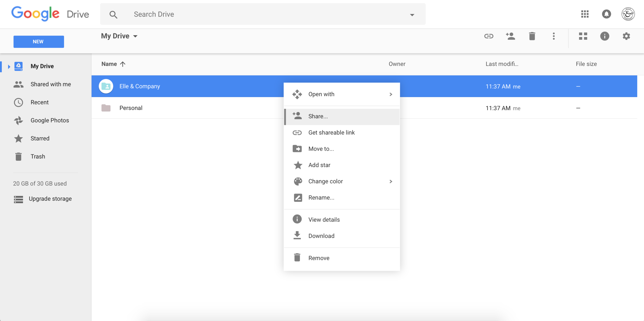Open Drive settings gear icon
This screenshot has height=321, width=644.
[626, 36]
